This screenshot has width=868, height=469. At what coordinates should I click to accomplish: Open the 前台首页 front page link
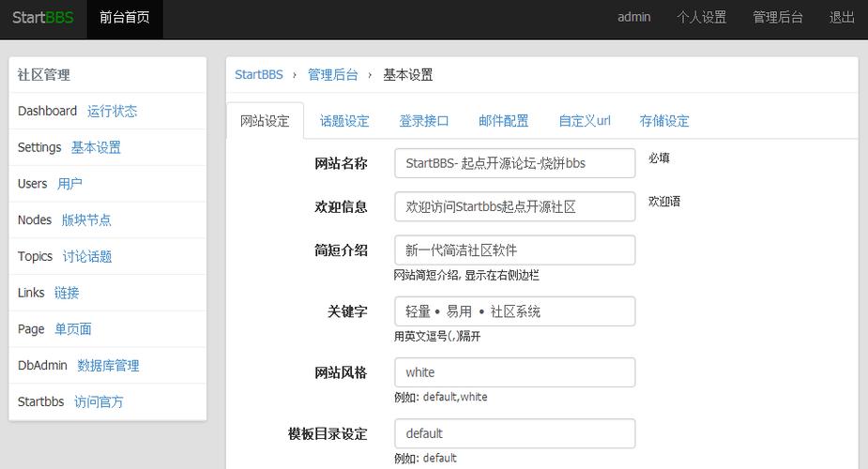coord(125,18)
